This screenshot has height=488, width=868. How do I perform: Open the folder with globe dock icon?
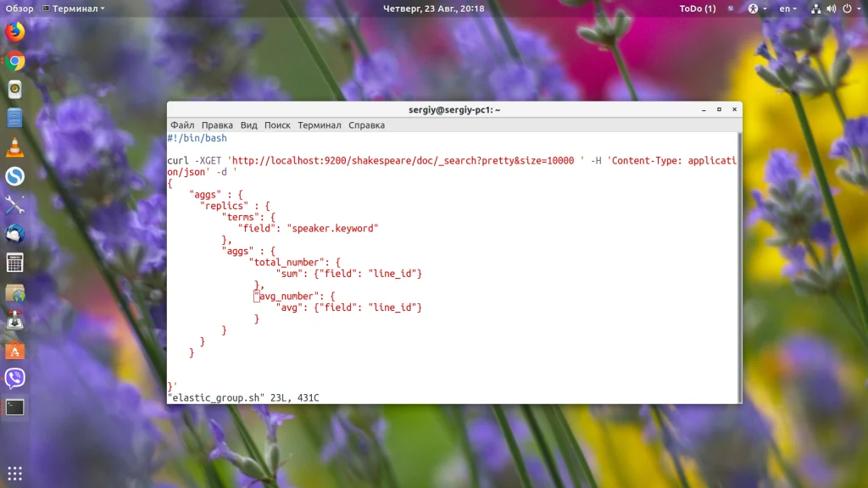click(x=15, y=292)
